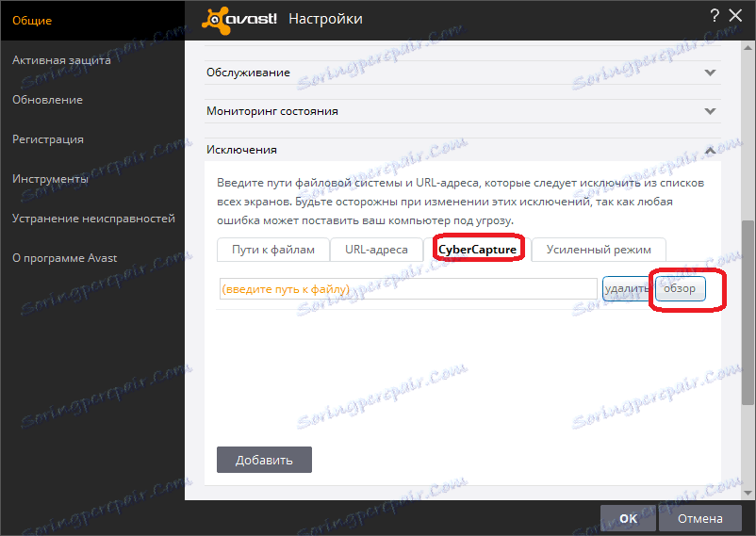Click the Добавить button

[264, 460]
